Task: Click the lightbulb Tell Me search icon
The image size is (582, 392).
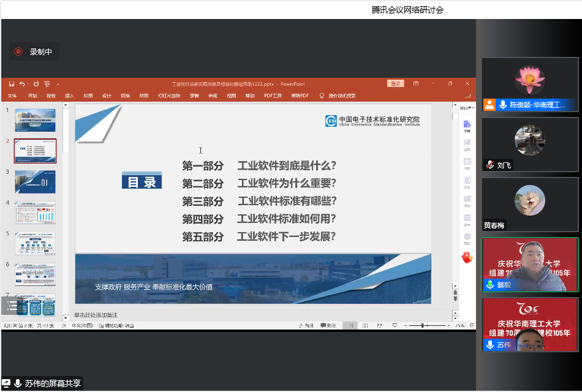Action: 322,96
